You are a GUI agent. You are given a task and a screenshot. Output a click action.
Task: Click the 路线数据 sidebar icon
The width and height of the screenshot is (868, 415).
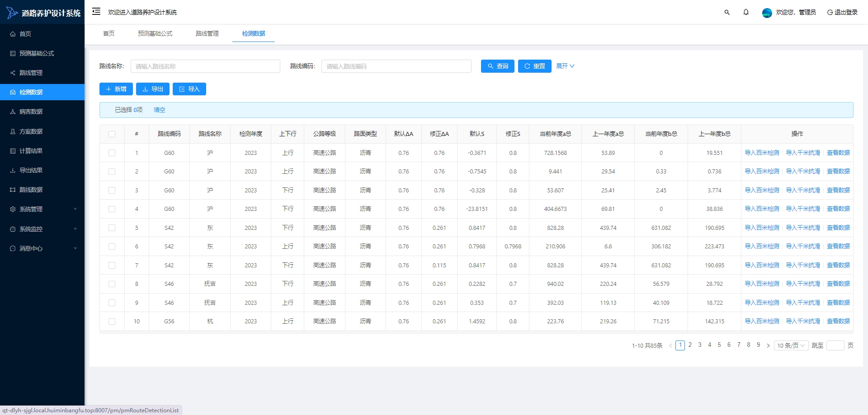click(x=13, y=190)
